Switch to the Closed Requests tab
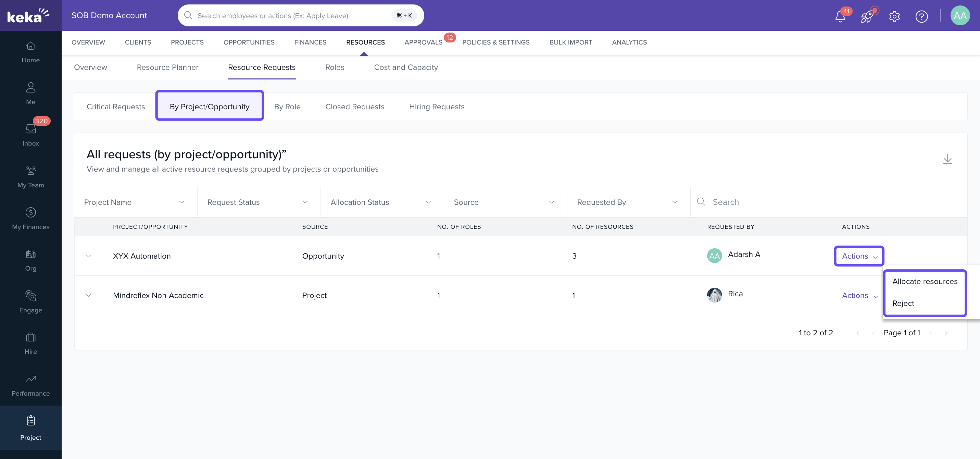 pos(354,107)
